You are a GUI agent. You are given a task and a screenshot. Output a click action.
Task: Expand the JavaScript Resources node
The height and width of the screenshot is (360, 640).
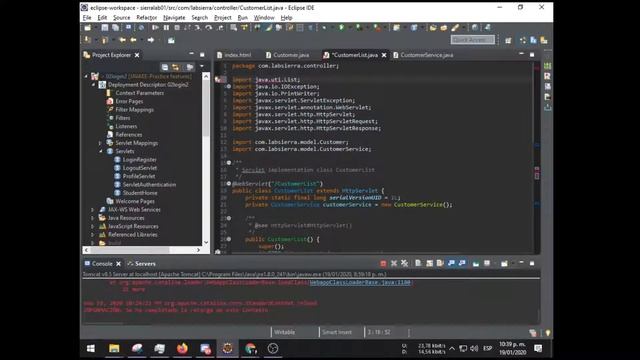click(93, 227)
